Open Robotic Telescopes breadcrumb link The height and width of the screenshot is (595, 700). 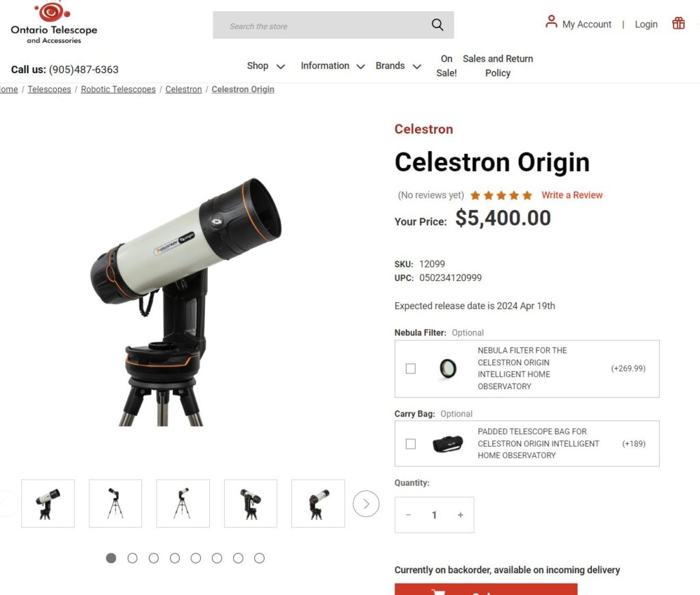pyautogui.click(x=118, y=90)
